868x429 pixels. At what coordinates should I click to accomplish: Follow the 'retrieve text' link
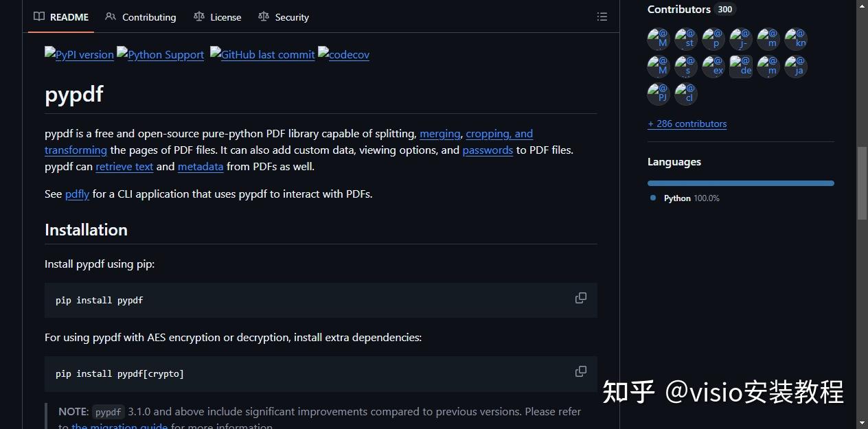click(x=124, y=167)
